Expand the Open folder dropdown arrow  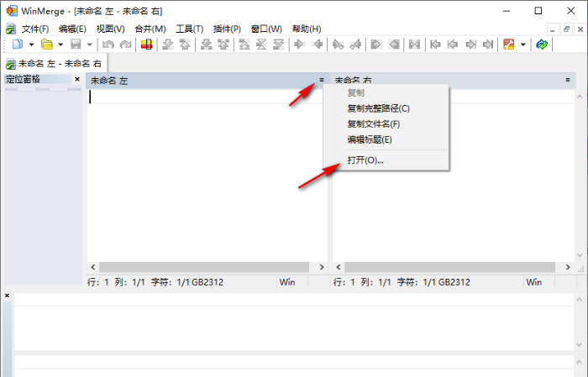[x=60, y=45]
